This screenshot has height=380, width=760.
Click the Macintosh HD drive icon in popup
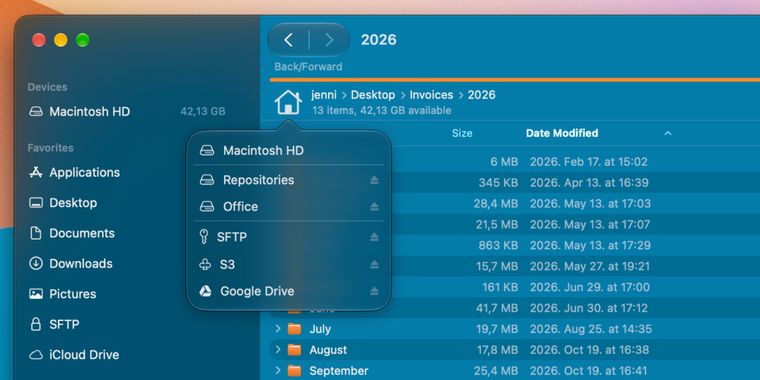point(207,151)
